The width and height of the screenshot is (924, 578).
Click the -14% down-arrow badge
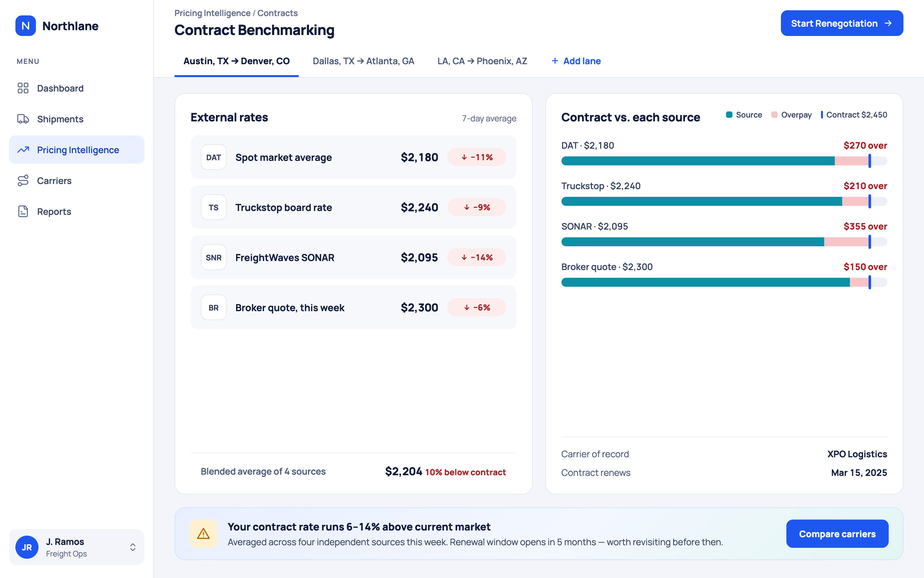click(x=476, y=257)
